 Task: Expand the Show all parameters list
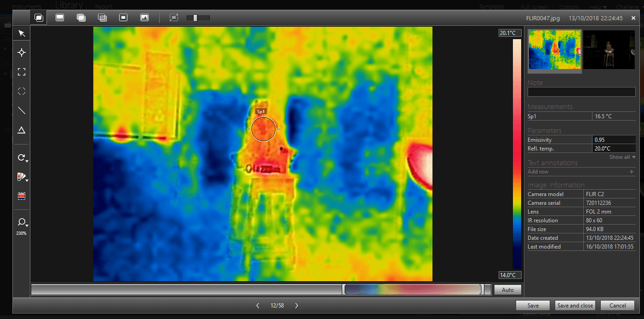pyautogui.click(x=622, y=157)
